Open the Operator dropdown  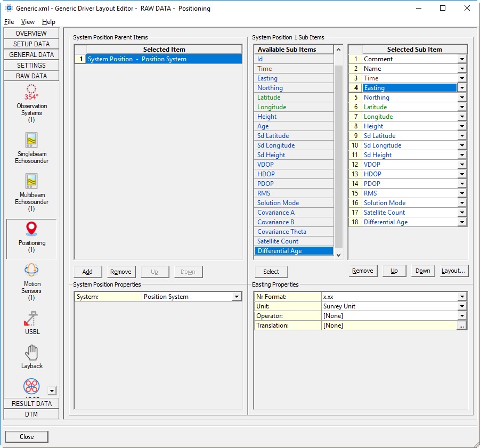point(462,316)
